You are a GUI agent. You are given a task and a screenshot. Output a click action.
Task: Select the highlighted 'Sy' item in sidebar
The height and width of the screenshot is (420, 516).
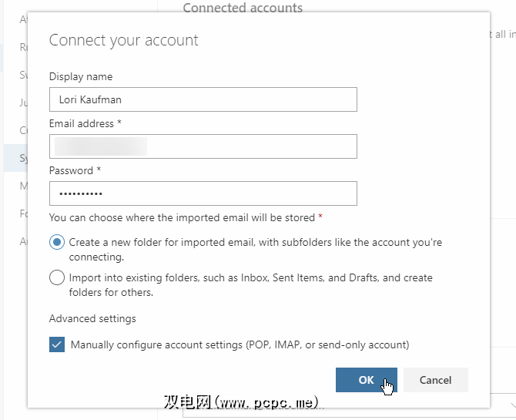click(x=23, y=159)
